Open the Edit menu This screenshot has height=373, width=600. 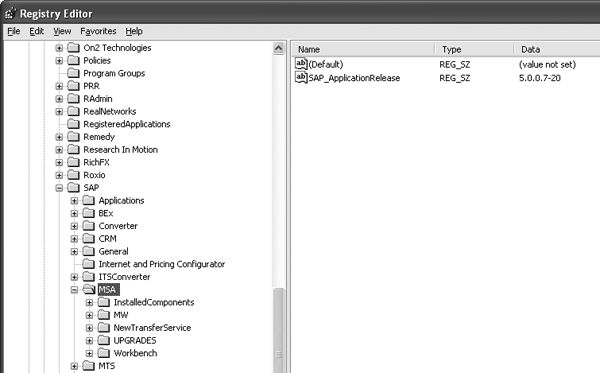(x=36, y=31)
